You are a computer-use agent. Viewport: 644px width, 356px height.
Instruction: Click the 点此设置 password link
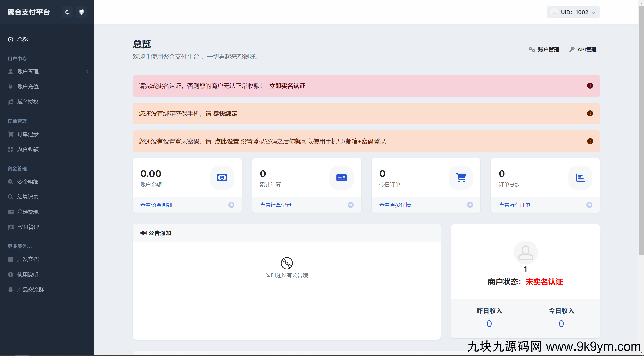227,141
